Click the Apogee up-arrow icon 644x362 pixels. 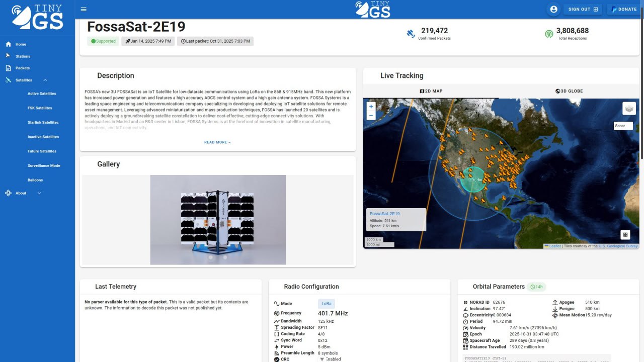pyautogui.click(x=555, y=303)
